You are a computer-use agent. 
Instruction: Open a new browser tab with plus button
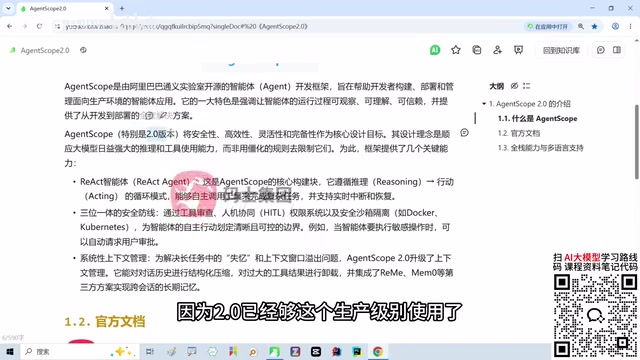[122, 8]
